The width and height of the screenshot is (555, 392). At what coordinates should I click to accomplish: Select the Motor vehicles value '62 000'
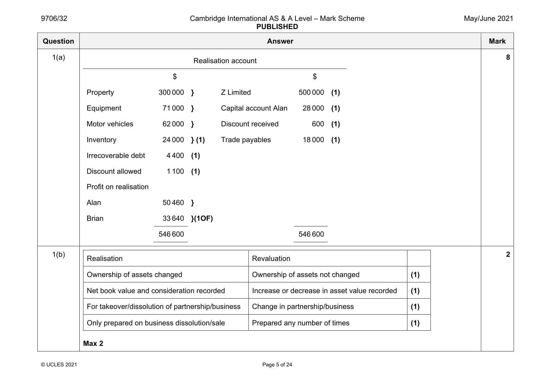[173, 124]
